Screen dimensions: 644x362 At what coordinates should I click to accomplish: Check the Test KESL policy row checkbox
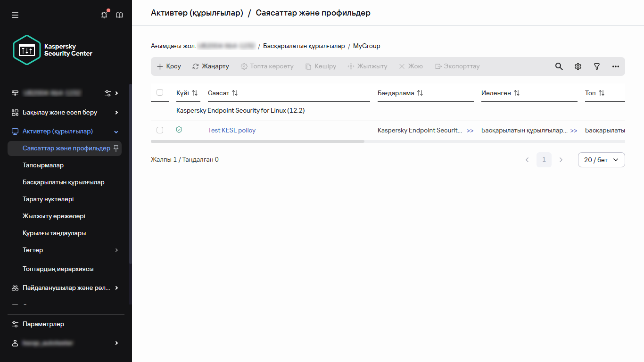click(x=160, y=130)
